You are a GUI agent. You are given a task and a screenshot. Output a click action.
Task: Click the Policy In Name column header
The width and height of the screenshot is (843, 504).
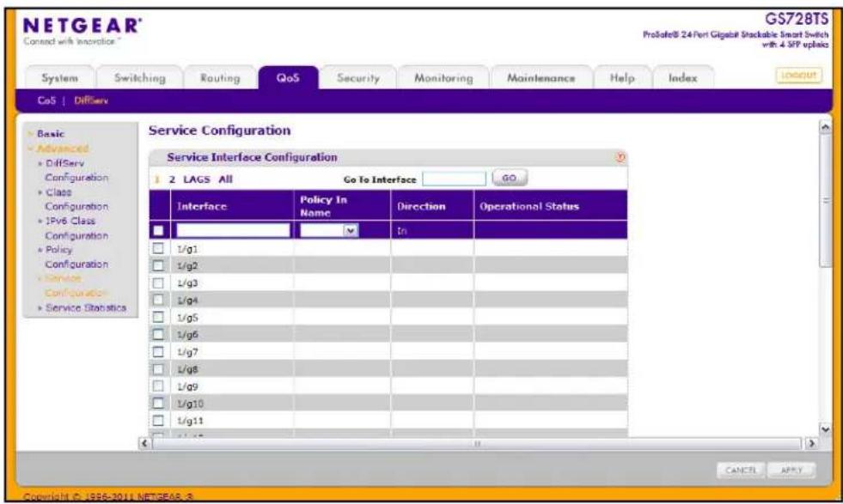(342, 206)
